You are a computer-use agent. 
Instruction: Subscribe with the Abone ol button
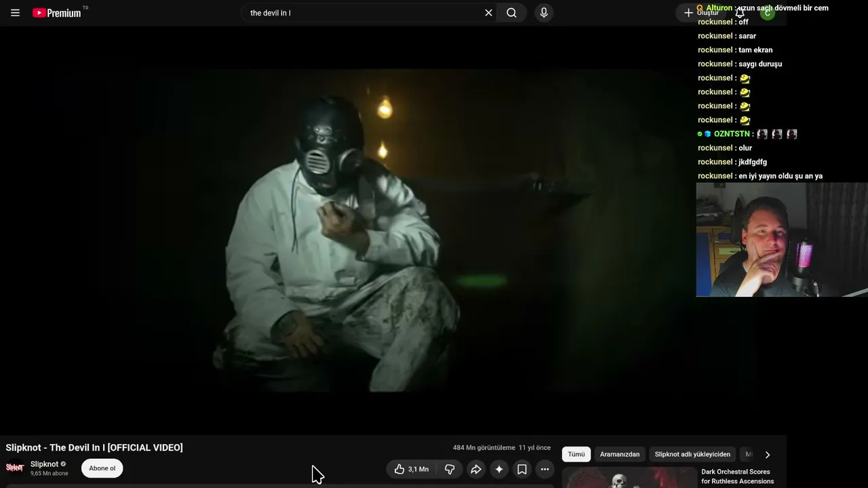(102, 468)
